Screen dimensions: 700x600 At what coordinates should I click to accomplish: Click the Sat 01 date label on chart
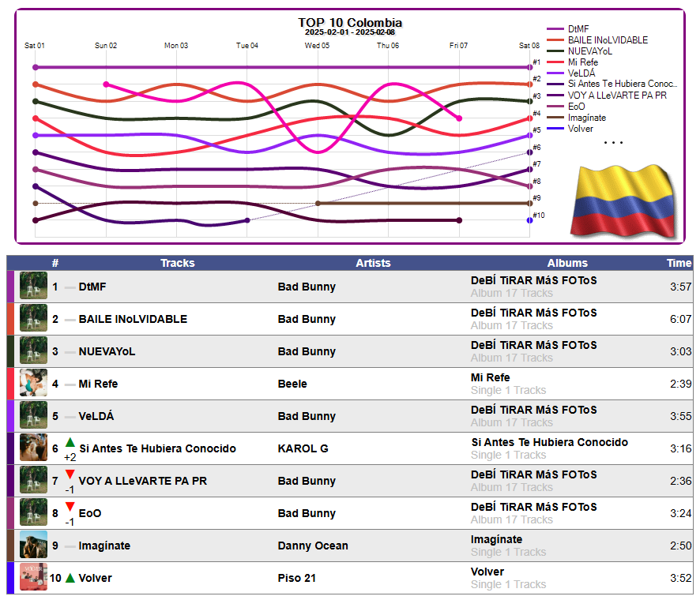[35, 46]
